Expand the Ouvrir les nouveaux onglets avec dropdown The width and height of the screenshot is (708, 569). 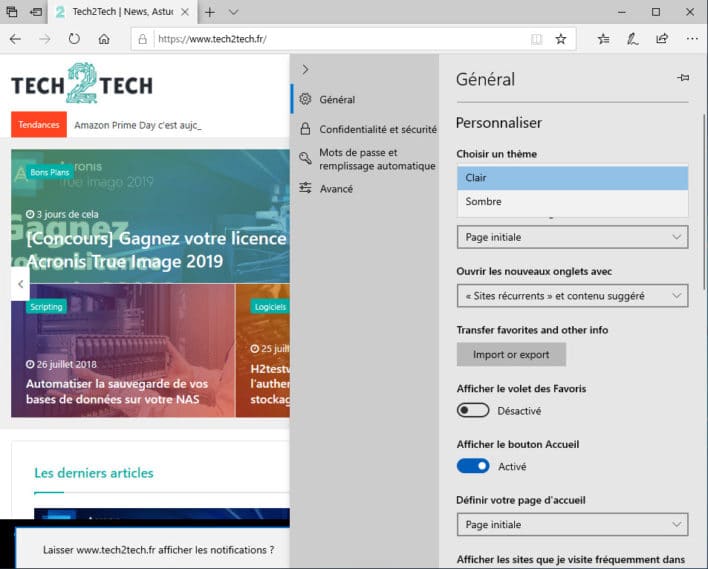[x=572, y=295]
